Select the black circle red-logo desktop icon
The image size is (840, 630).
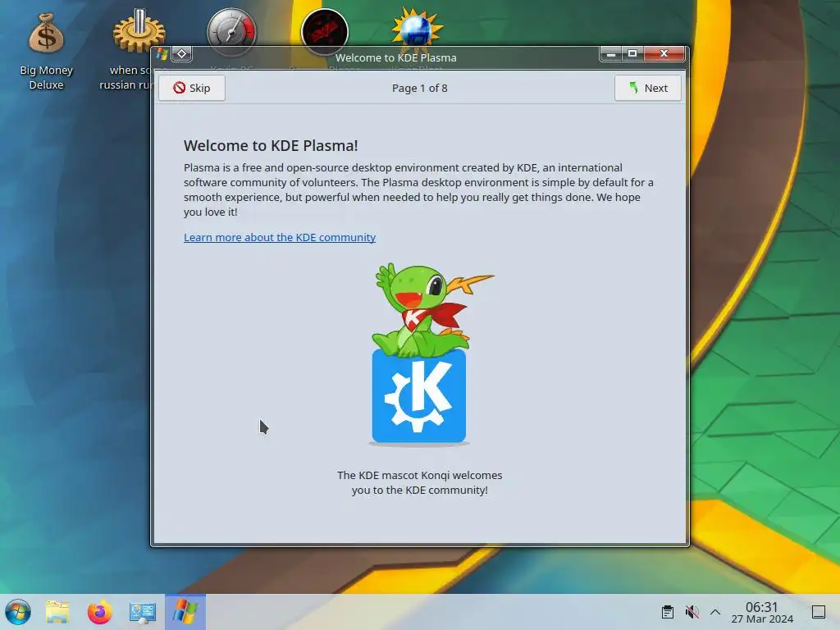[x=325, y=31]
